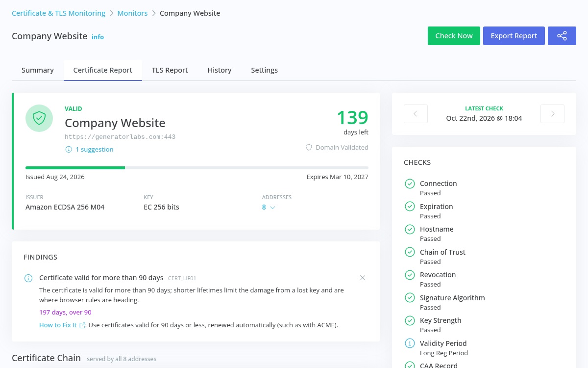Image resolution: width=588 pixels, height=368 pixels.
Task: Click the Connection check passed icon
Action: 410,184
